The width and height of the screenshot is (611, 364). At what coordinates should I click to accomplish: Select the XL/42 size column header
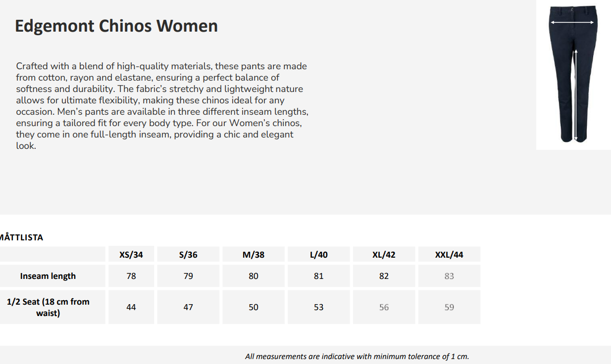(x=384, y=255)
